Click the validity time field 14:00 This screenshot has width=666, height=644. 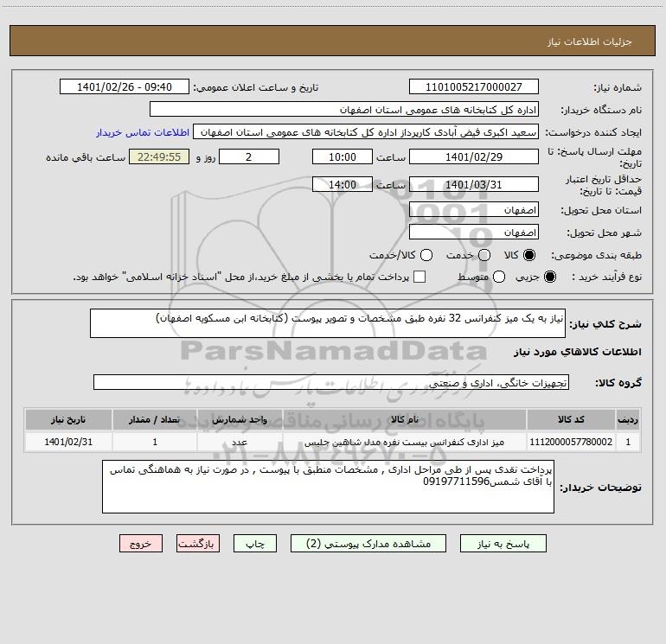tap(343, 185)
